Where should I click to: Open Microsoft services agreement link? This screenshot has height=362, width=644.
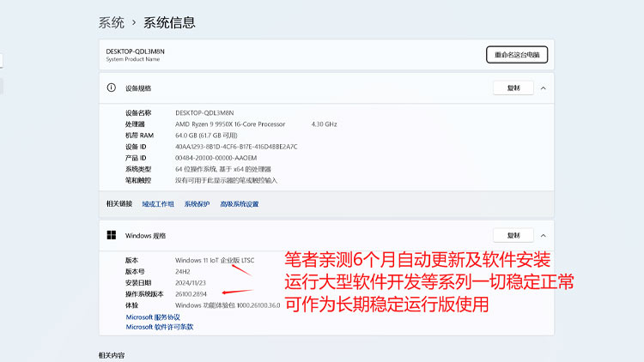pyautogui.click(x=153, y=317)
